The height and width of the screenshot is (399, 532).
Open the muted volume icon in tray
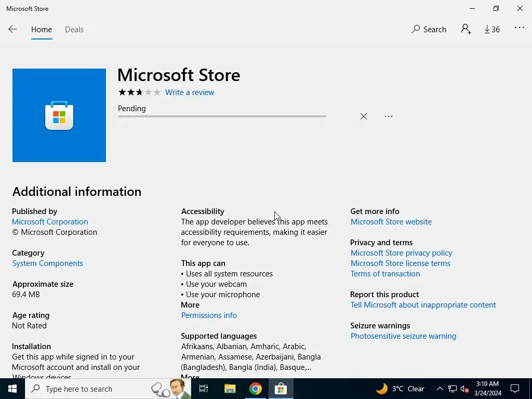point(464,389)
